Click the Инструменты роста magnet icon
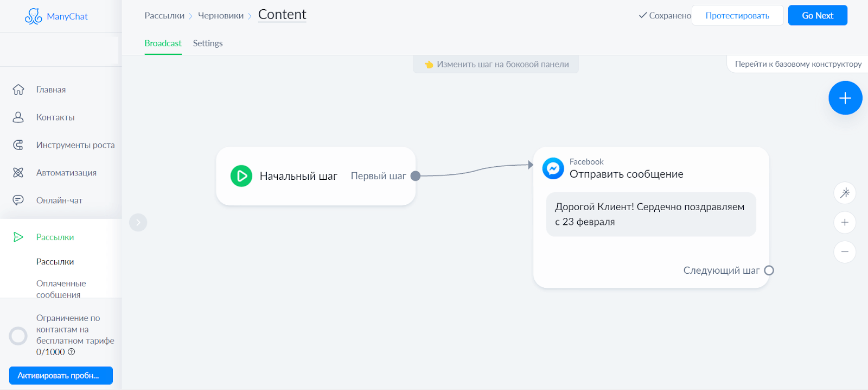Screen dimensions: 868x390 [18, 145]
